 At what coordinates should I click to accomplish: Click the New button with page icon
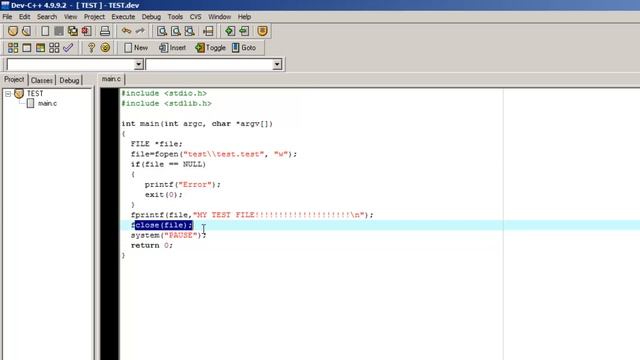(136, 48)
